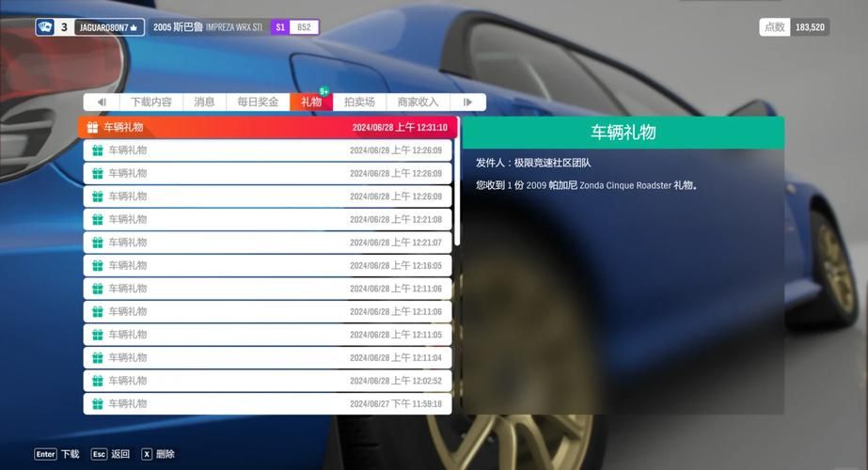Screen dimensions: 868x470
Task: Click the gift icon of the 12:16:05 row
Action: click(x=98, y=266)
